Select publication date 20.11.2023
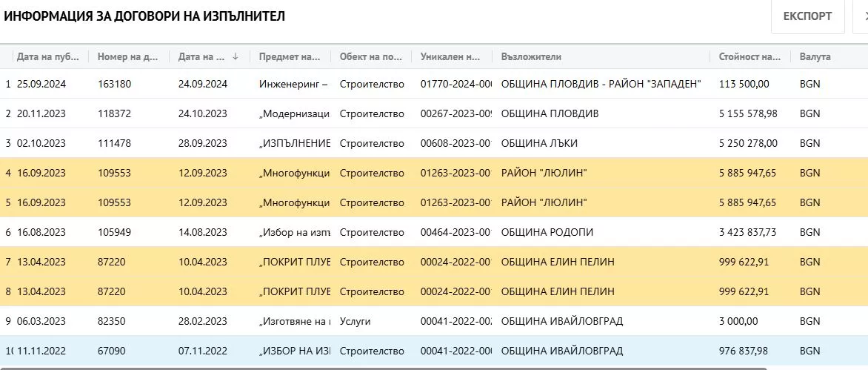The width and height of the screenshot is (868, 370). coord(41,113)
